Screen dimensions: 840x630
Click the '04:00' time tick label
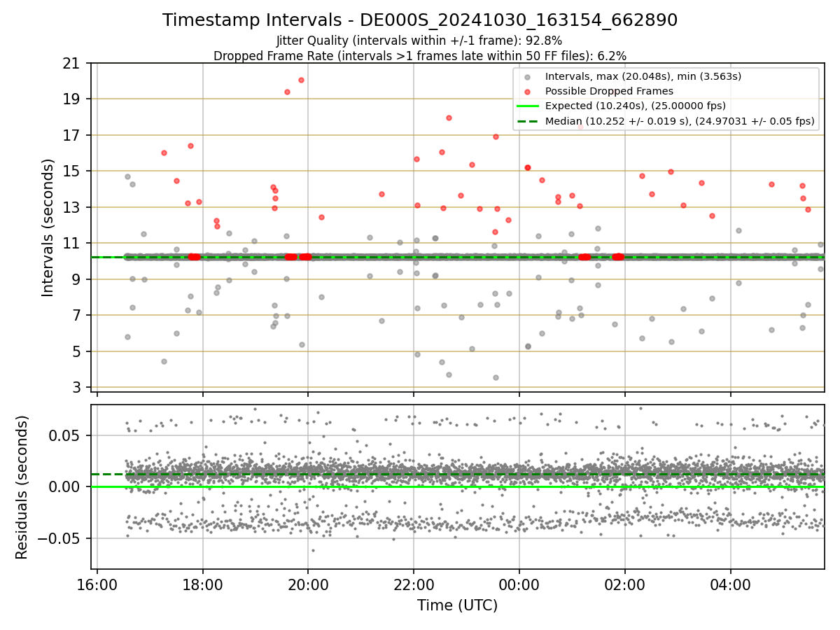tap(731, 584)
